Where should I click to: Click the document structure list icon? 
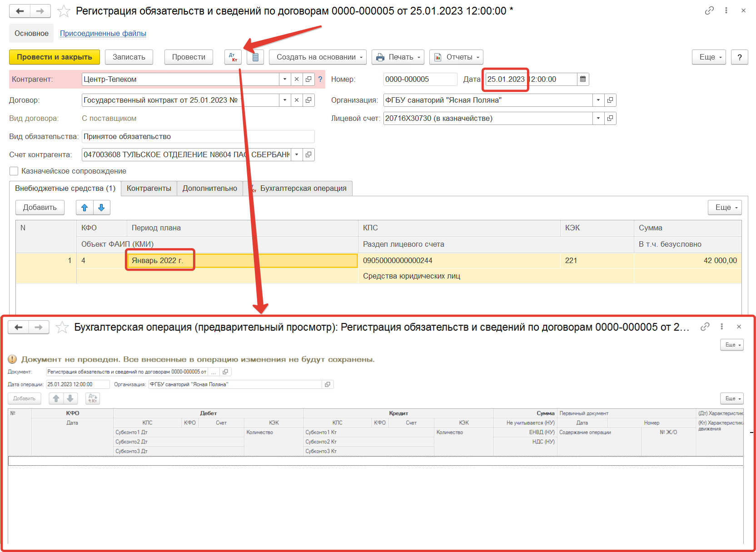tap(255, 57)
